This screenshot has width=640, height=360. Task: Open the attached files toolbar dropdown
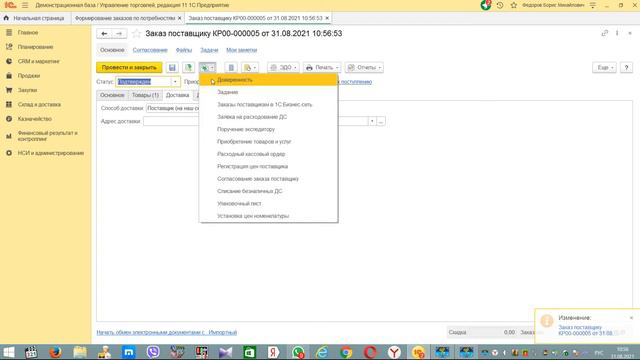pos(250,67)
